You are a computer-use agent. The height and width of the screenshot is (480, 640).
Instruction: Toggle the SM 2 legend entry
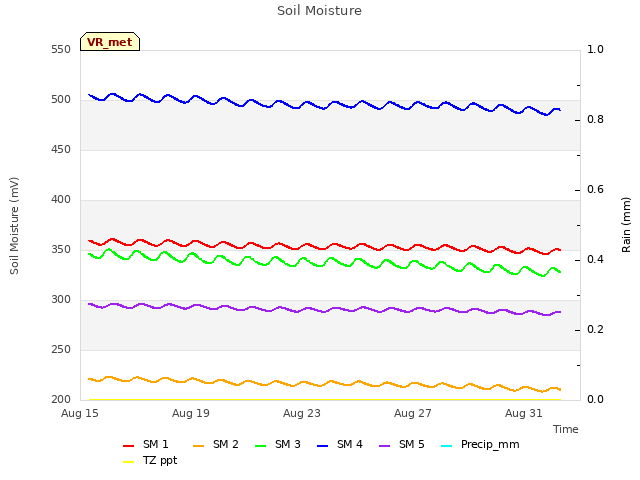click(x=216, y=444)
